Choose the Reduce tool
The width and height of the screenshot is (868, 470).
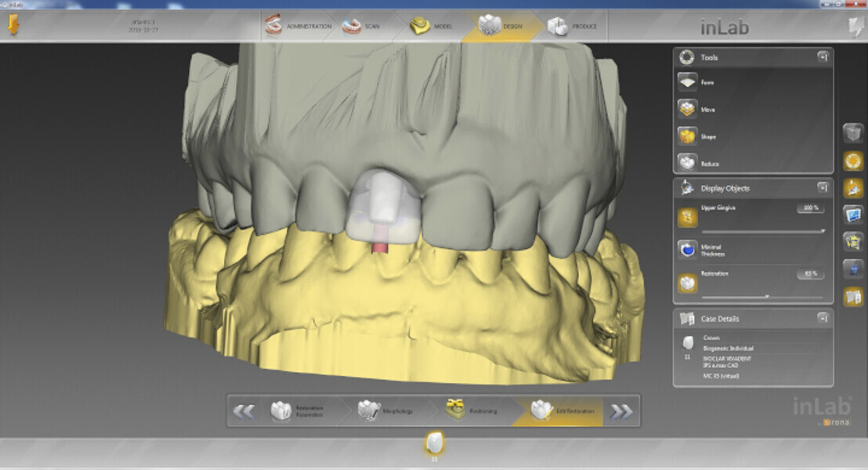coord(688,163)
